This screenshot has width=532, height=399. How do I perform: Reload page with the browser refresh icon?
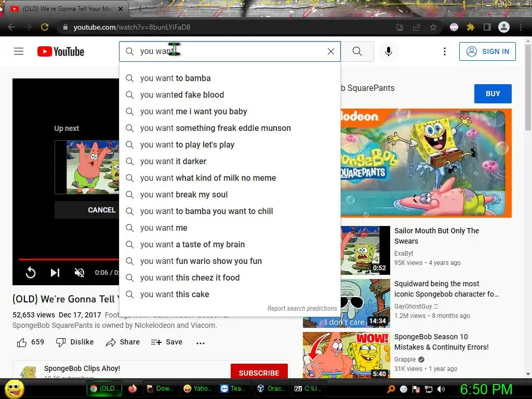[x=45, y=27]
